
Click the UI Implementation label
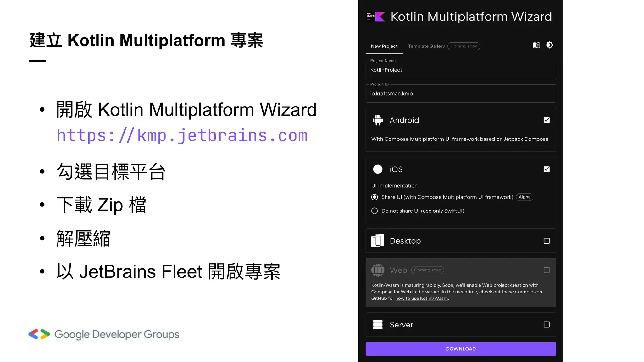tap(394, 186)
